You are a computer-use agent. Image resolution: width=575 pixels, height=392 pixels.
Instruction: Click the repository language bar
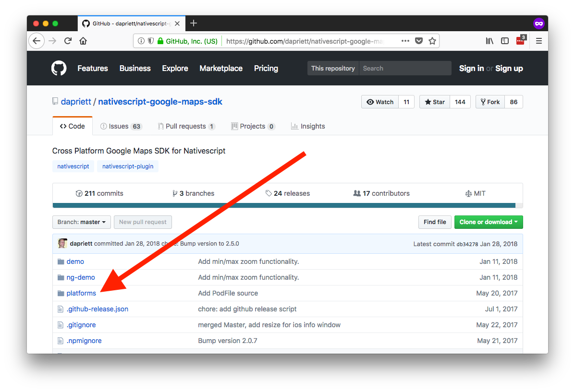pos(287,205)
